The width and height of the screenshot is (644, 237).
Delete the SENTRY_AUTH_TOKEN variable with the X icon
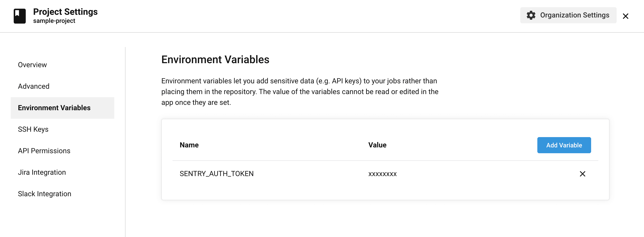[583, 174]
